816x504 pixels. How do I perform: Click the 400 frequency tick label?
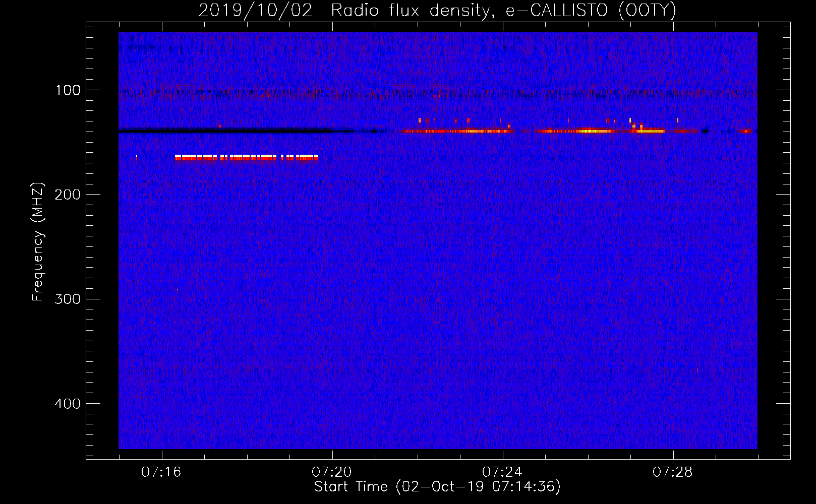[68, 404]
